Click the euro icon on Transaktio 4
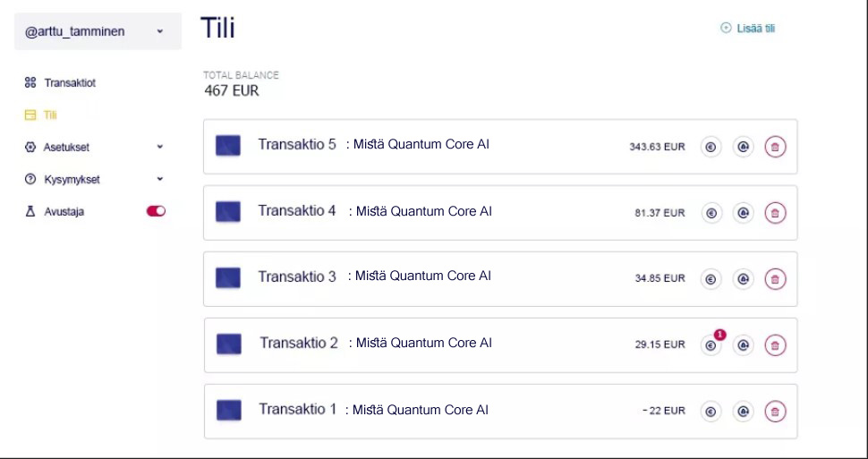Image resolution: width=868 pixels, height=459 pixels. [711, 213]
